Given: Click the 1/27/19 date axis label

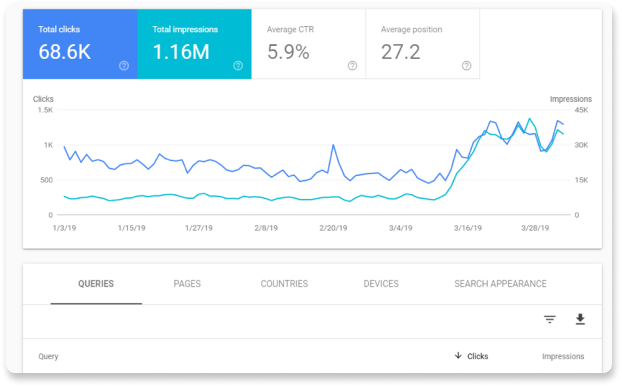Looking at the screenshot, I should tap(199, 228).
